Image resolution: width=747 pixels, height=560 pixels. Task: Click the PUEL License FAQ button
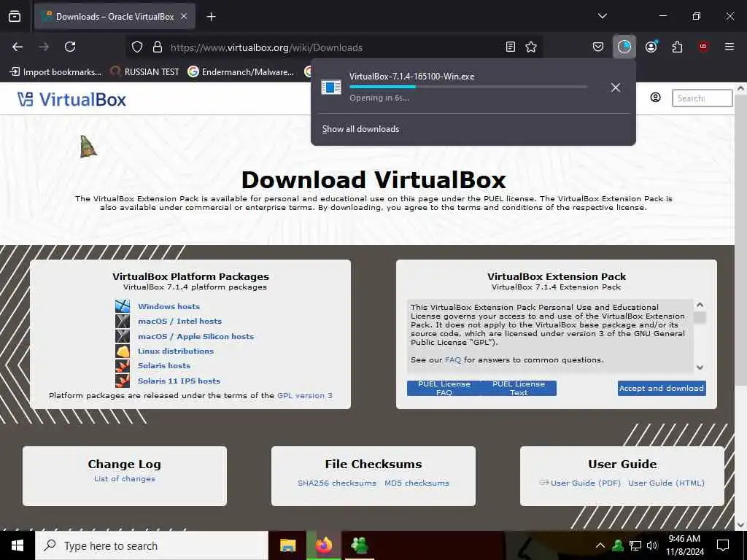coord(444,388)
